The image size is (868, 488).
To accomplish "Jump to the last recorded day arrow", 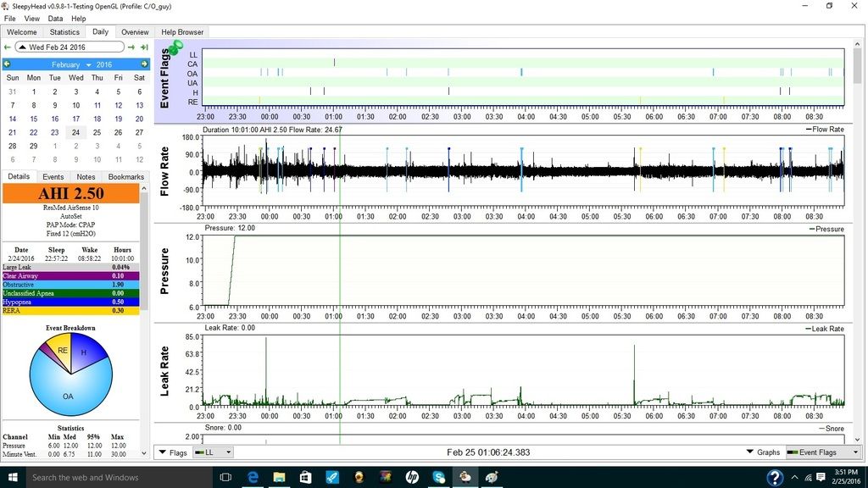I will 144,47.
